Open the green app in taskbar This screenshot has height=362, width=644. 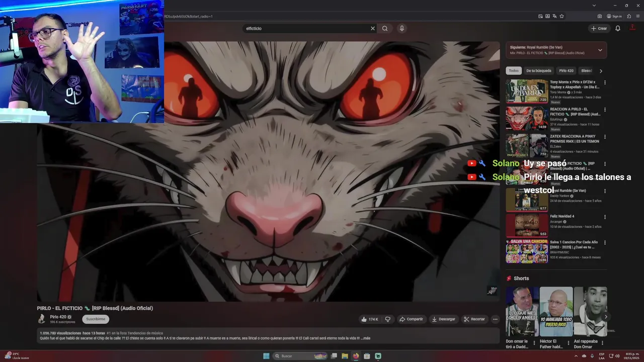pos(378,356)
